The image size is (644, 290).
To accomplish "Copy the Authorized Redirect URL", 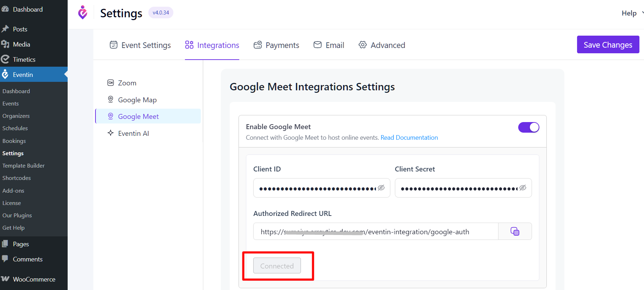I will 515,231.
